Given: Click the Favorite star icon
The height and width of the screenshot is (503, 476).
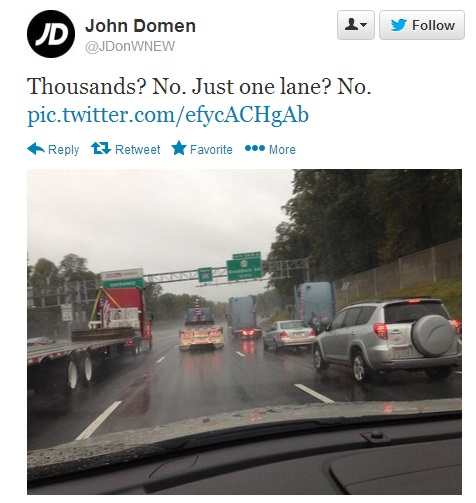Looking at the screenshot, I should point(179,148).
